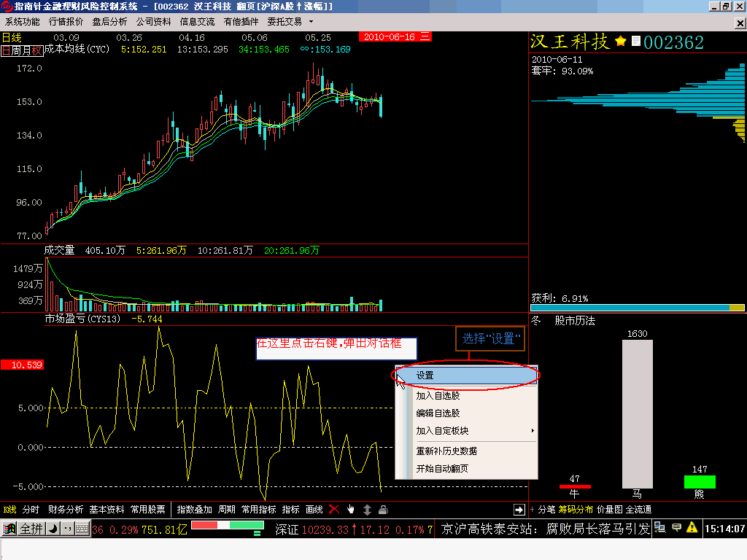This screenshot has width=747, height=560.
Task: Click the '指数叠加' toolbar button
Action: pos(194,510)
